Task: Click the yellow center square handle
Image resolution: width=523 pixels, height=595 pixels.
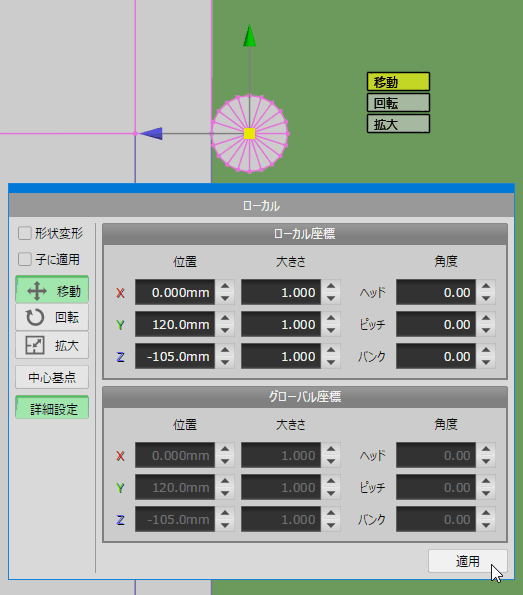Action: pyautogui.click(x=249, y=134)
